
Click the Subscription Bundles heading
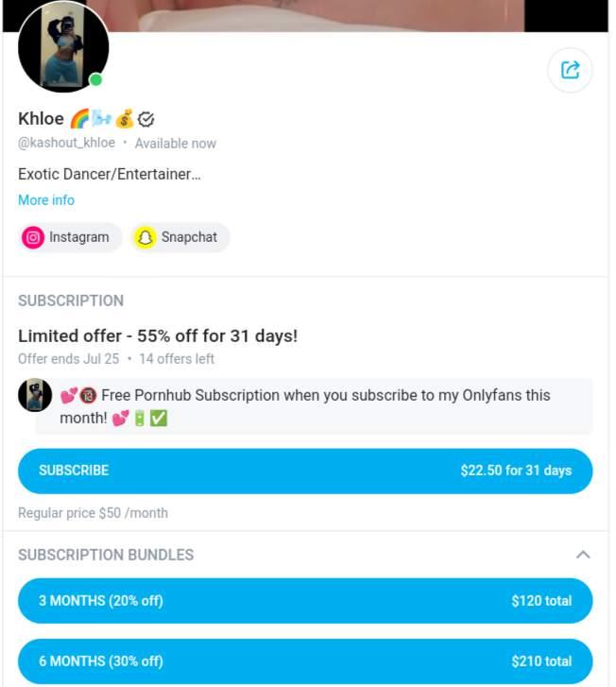[x=106, y=555]
